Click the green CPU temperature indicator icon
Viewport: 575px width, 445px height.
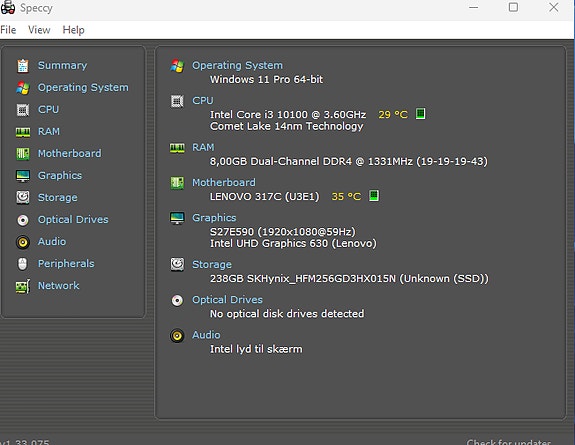(x=420, y=114)
